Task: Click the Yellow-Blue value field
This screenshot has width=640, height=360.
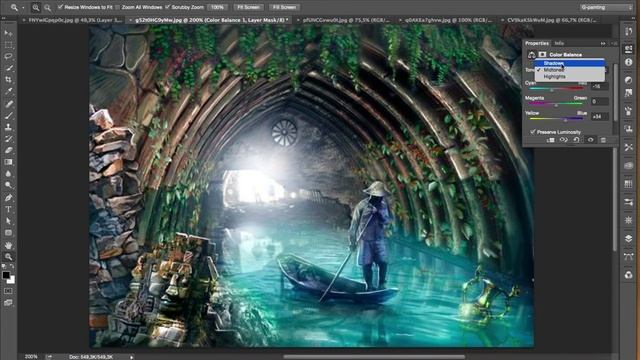Action: [600, 116]
